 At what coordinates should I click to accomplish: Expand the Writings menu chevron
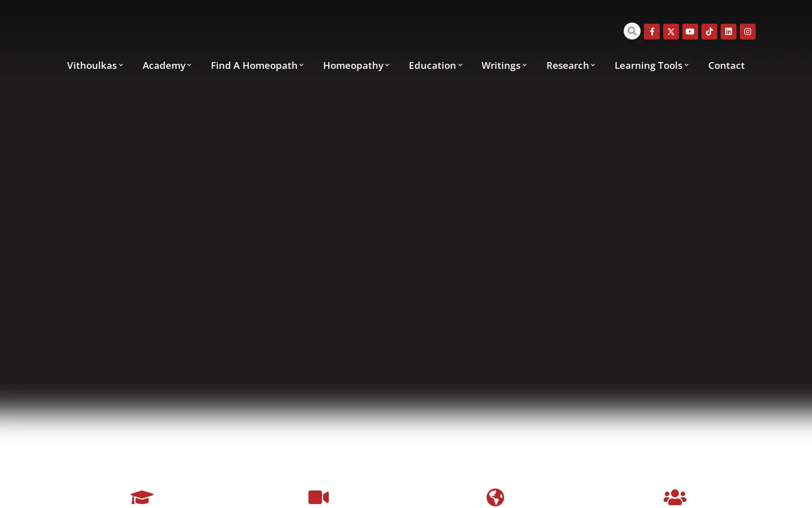(x=524, y=65)
